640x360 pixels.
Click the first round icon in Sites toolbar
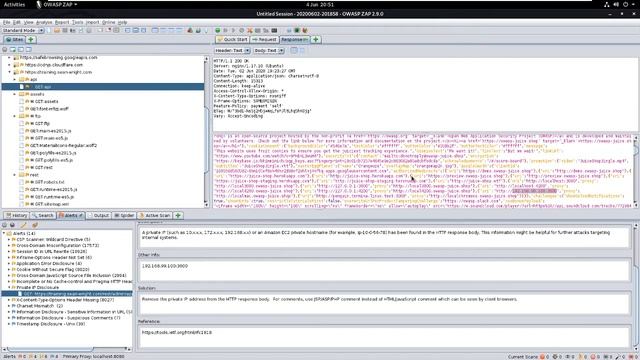click(x=5, y=49)
